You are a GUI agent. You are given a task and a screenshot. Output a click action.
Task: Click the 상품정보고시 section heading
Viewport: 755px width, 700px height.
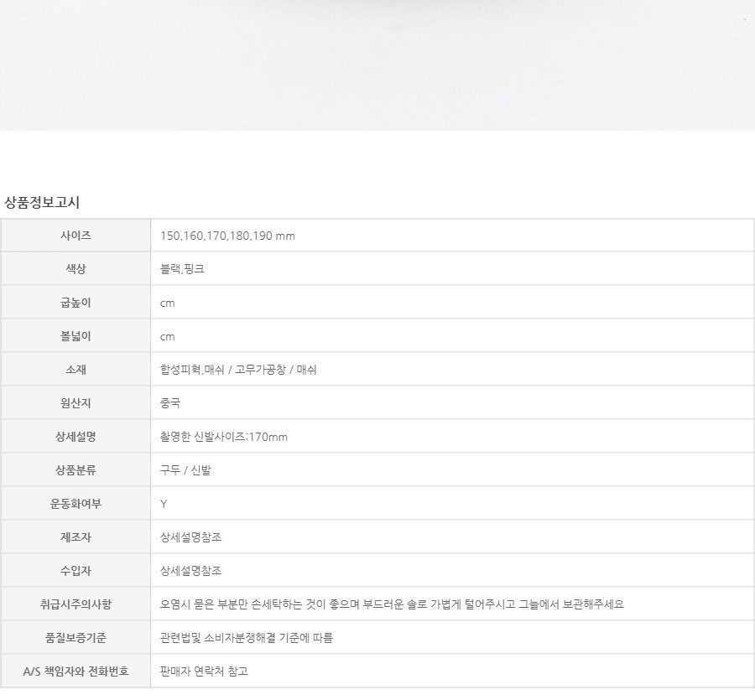pos(42,202)
